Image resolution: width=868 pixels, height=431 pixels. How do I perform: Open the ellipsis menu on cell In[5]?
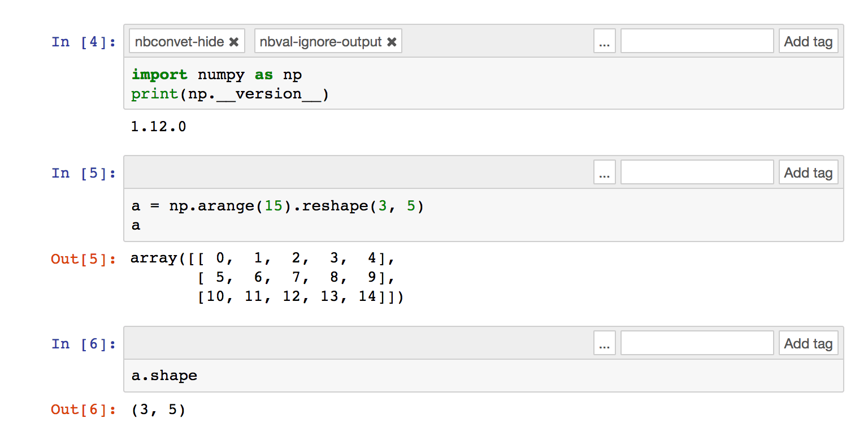604,171
